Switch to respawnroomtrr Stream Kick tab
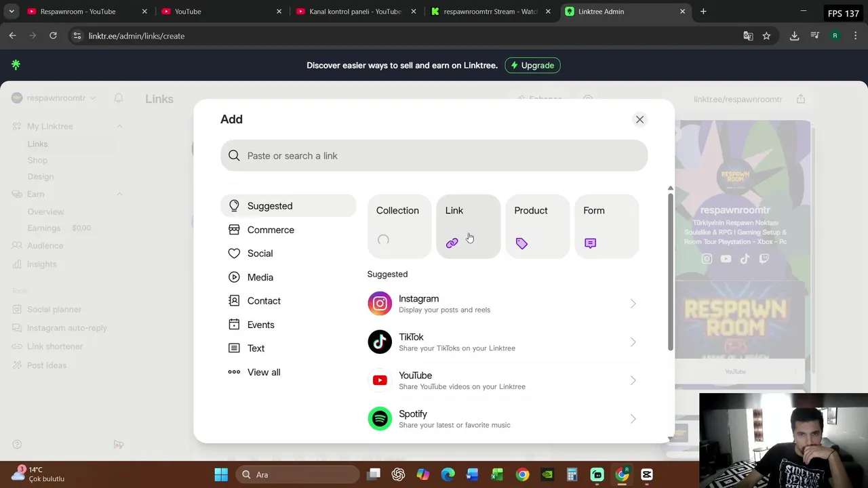 click(x=491, y=12)
